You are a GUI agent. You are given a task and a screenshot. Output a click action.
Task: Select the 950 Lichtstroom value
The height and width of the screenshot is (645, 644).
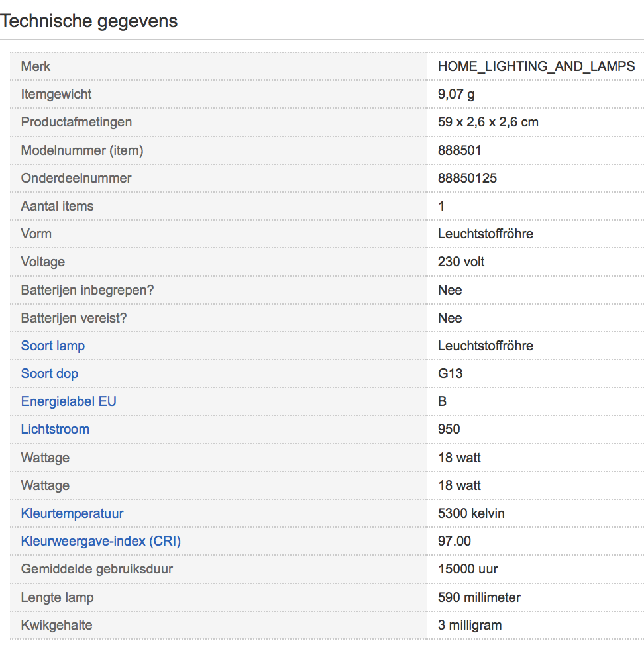pos(449,429)
